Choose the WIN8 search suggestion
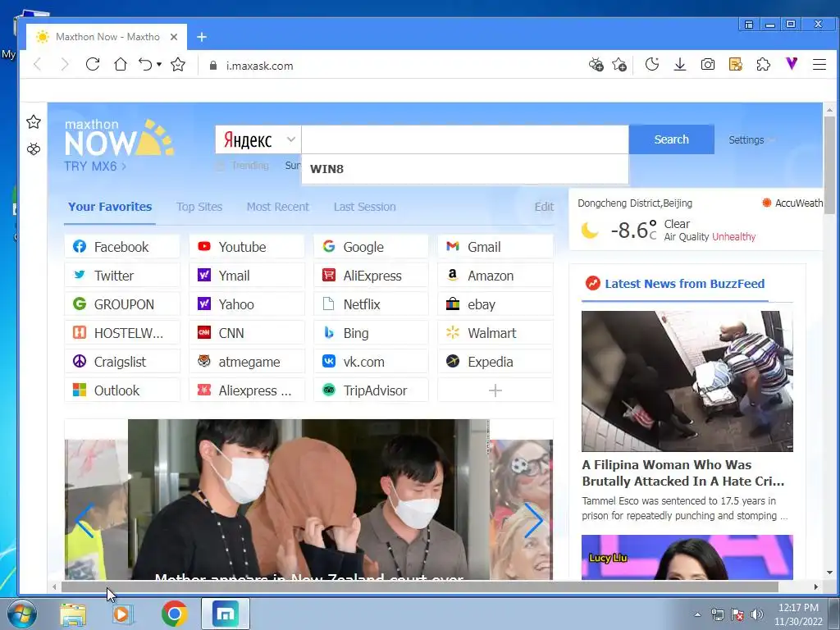Screen dimensions: 840x630 point(465,169)
